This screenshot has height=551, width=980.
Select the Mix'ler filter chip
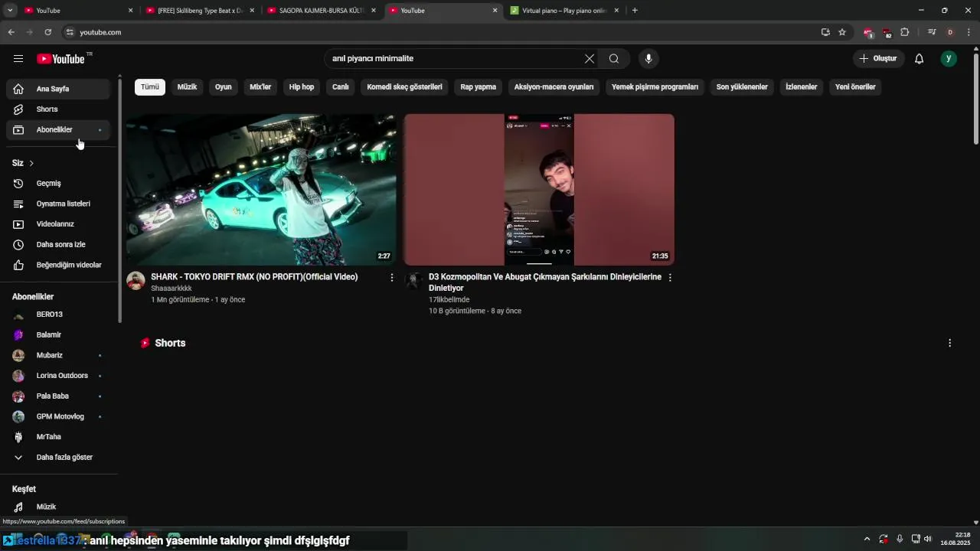click(260, 87)
